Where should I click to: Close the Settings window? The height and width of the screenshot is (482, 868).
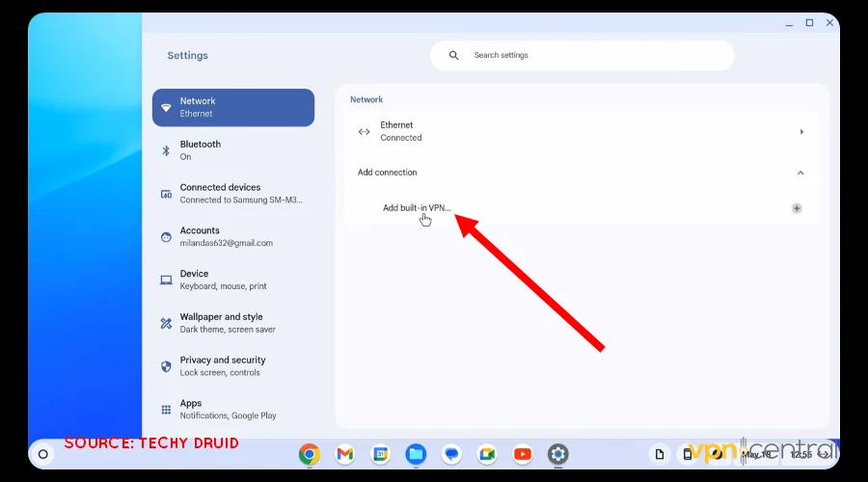829,23
